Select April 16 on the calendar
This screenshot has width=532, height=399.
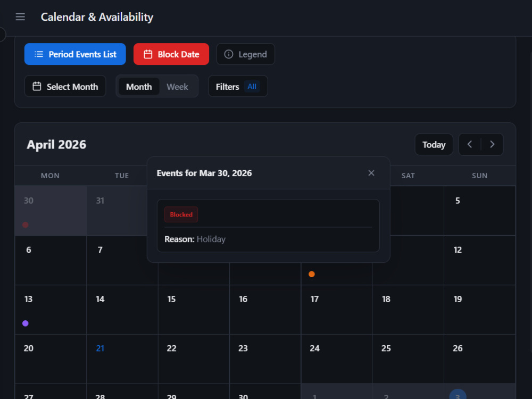[x=265, y=310]
